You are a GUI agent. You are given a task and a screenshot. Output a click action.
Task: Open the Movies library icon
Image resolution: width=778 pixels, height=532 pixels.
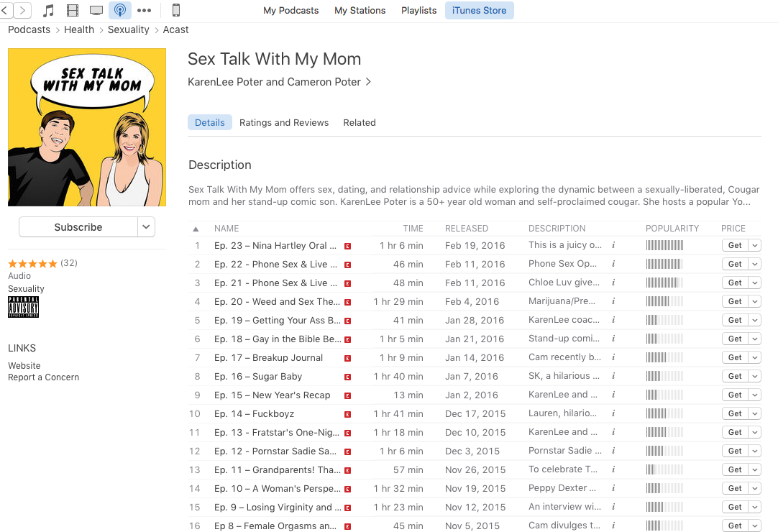click(73, 10)
